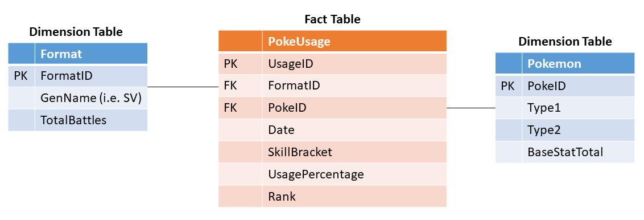The height and width of the screenshot is (220, 644).
Task: Click the Date field
Action: (x=332, y=130)
